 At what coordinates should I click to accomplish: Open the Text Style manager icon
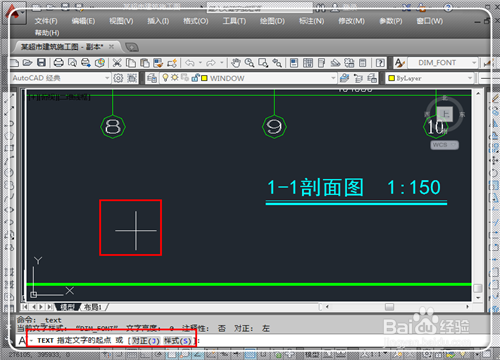tap(399, 63)
